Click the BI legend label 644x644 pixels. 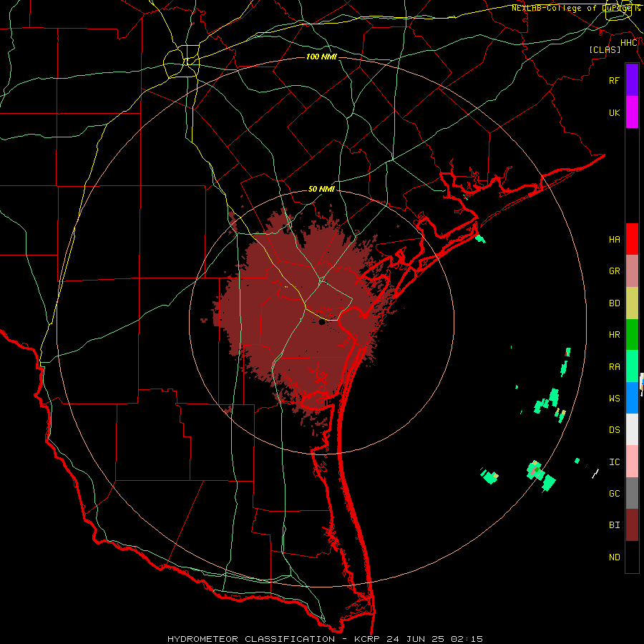[614, 525]
